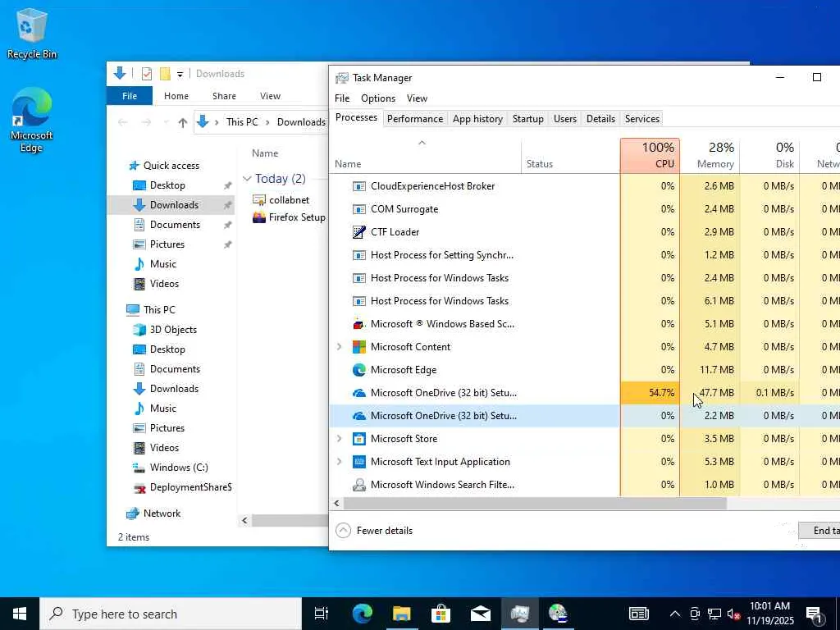The width and height of the screenshot is (840, 630).
Task: Click the Task Manager horizontal scrollbar thumb
Action: pyautogui.click(x=535, y=504)
